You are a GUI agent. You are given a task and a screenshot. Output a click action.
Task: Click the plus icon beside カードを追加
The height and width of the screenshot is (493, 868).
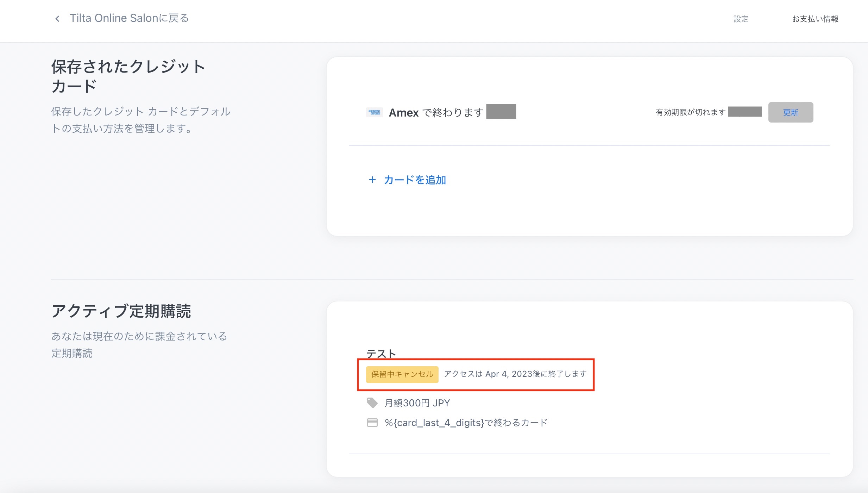click(x=372, y=180)
